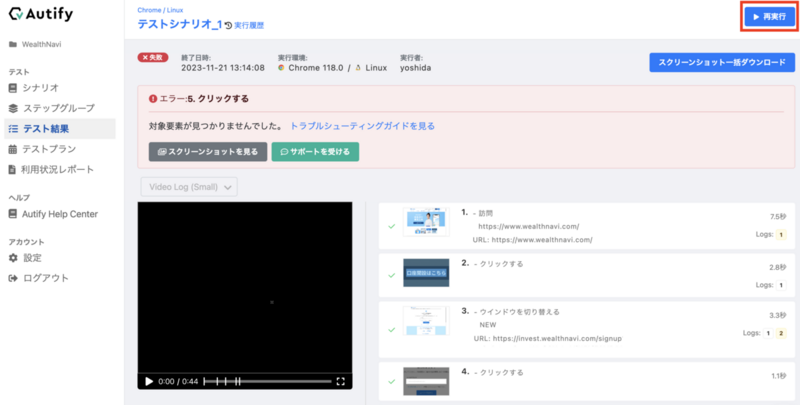The height and width of the screenshot is (405, 800).
Task: Click the book icon beside Autify Help Center
Action: click(x=13, y=214)
